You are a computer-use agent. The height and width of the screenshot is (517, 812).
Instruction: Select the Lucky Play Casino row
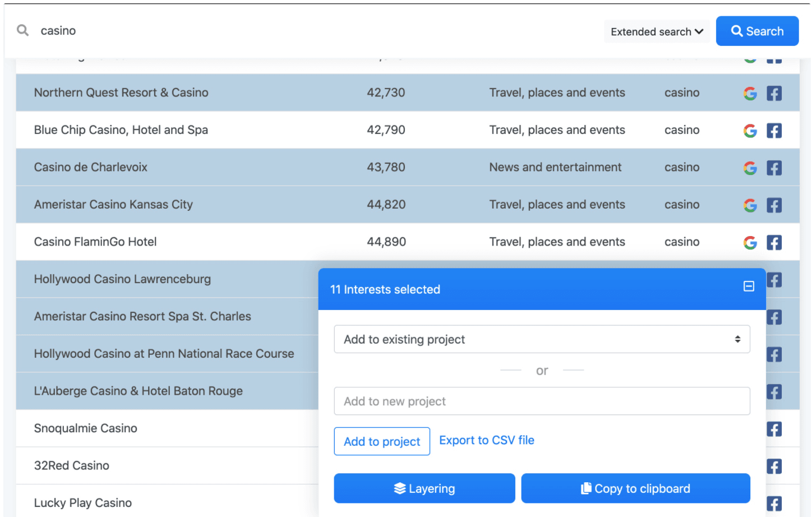pyautogui.click(x=167, y=501)
